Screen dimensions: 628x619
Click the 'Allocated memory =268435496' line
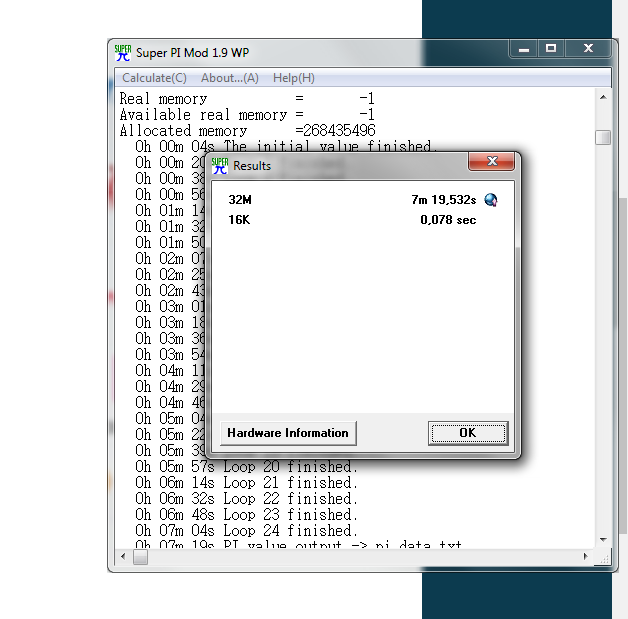[x=248, y=131]
